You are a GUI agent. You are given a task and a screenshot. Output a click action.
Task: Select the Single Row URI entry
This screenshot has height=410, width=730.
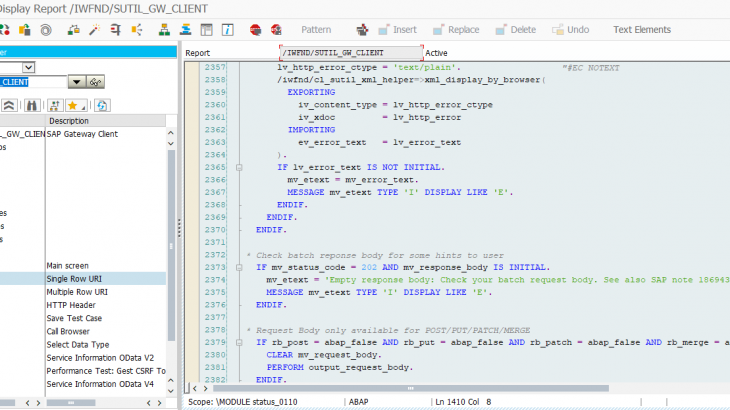[x=74, y=279]
